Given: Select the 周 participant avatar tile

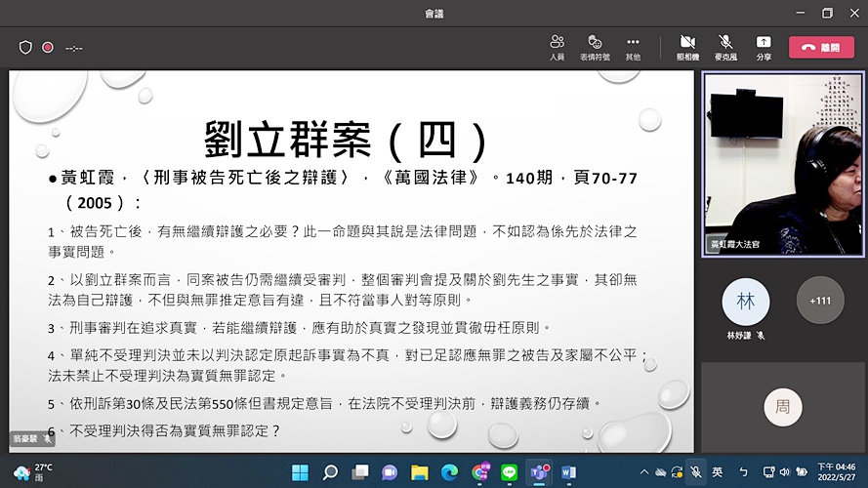Looking at the screenshot, I should tap(782, 407).
